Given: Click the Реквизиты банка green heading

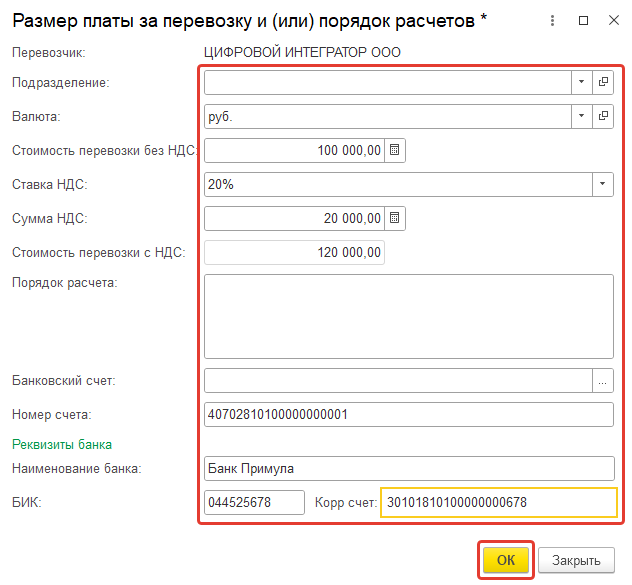Looking at the screenshot, I should pyautogui.click(x=62, y=444).
